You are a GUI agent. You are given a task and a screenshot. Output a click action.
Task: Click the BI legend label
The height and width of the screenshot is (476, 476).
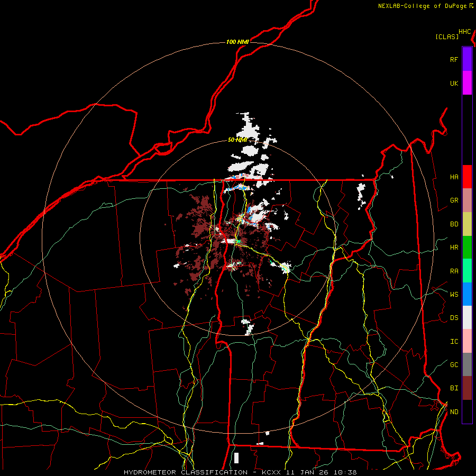[454, 388]
